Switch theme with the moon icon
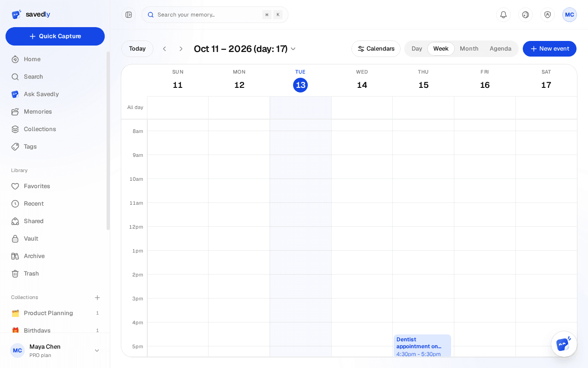This screenshot has width=588, height=368. click(x=526, y=15)
